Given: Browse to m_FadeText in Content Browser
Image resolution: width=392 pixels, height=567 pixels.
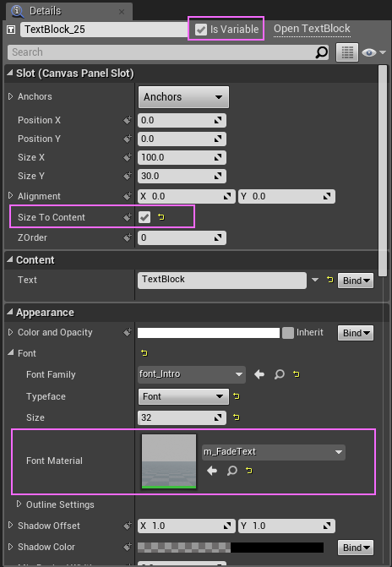Looking at the screenshot, I should click(x=231, y=471).
